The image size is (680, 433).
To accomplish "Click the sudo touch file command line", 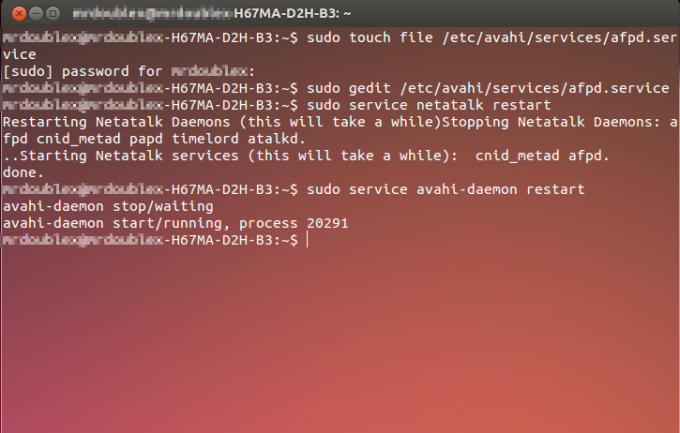I will (488, 36).
